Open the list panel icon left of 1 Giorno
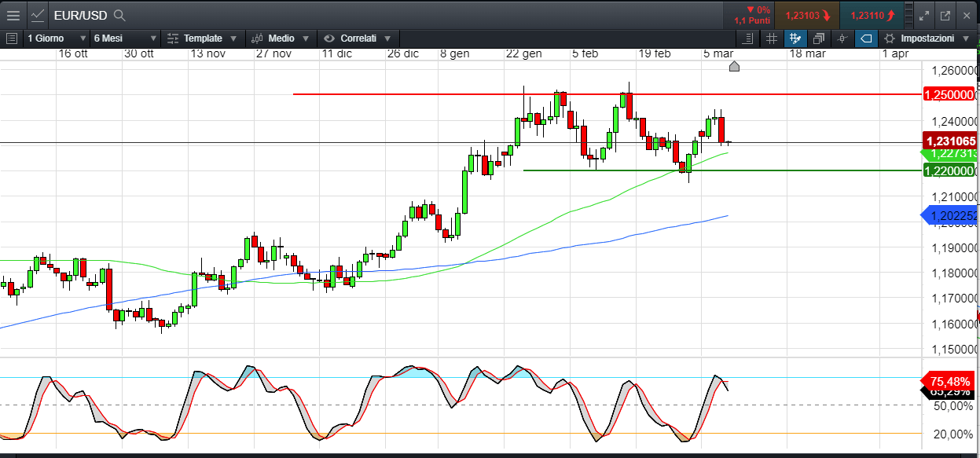 (x=12, y=38)
